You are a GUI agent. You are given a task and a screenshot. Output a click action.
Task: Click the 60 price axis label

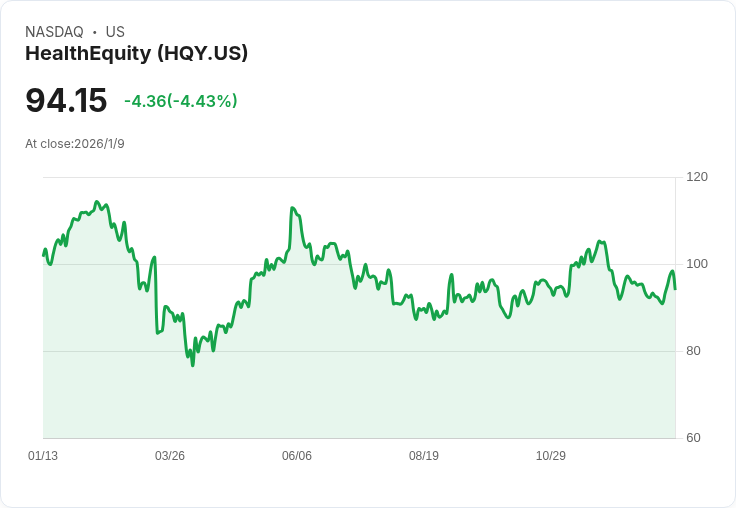[693, 438]
